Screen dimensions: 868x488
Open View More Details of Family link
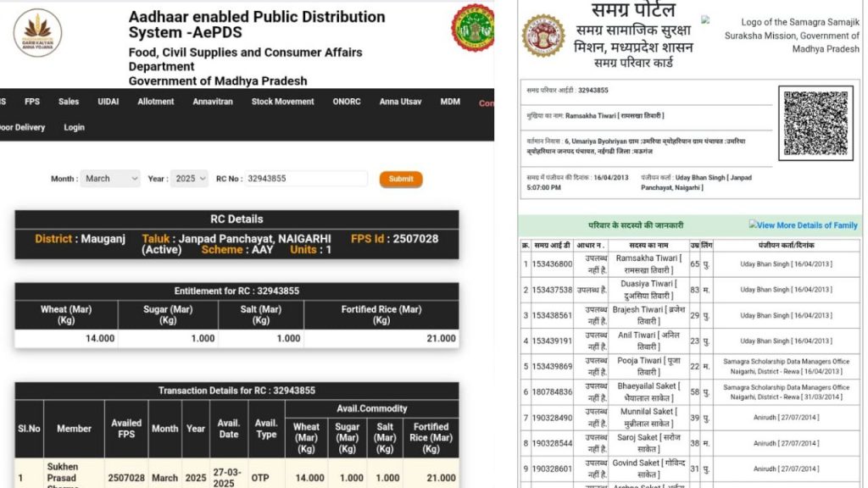807,225
